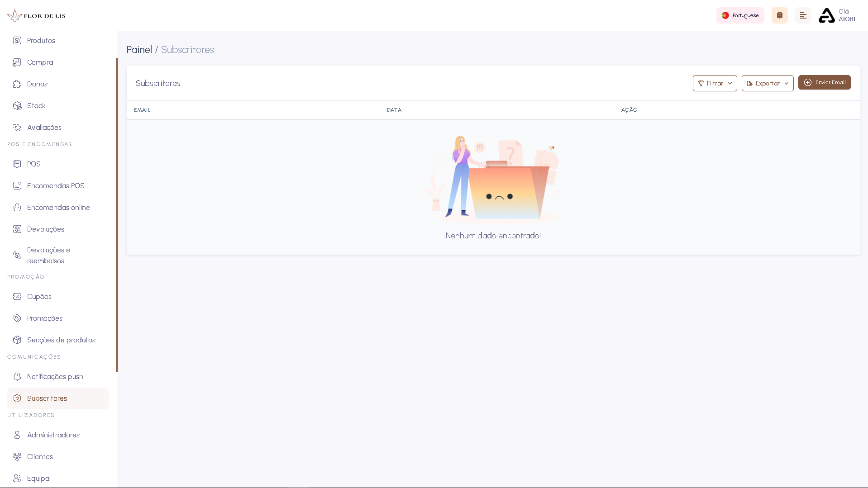This screenshot has height=488, width=868.
Task: Click the Notificações push bell icon
Action: 17,376
